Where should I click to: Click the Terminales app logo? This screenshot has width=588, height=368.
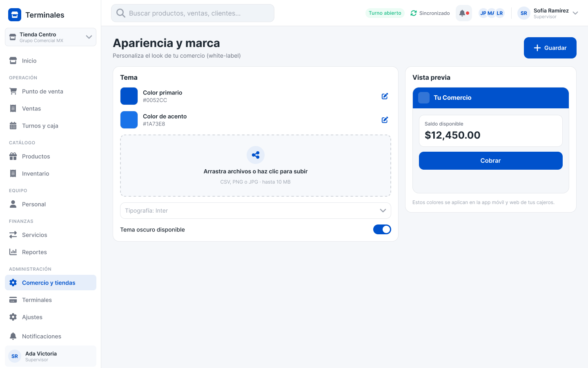tap(15, 15)
